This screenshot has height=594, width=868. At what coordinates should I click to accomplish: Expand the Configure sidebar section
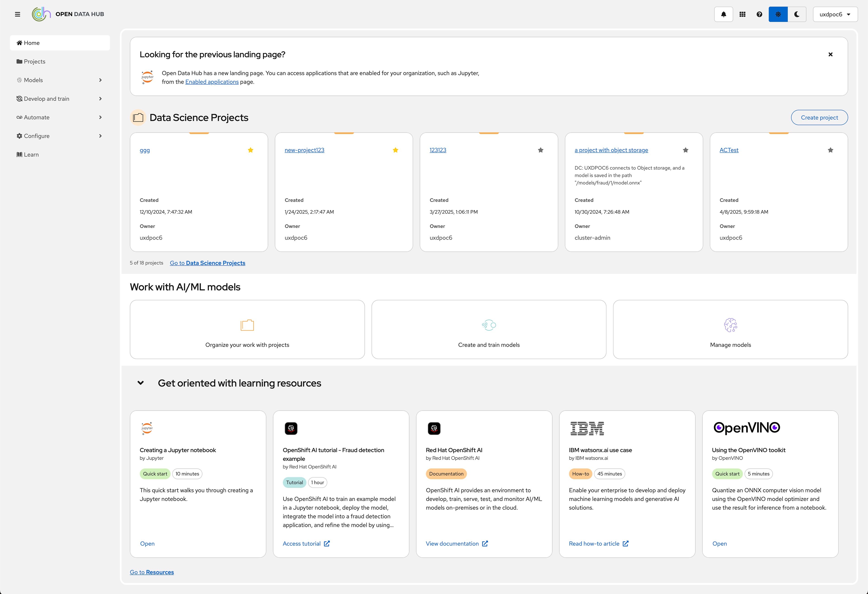(x=60, y=136)
